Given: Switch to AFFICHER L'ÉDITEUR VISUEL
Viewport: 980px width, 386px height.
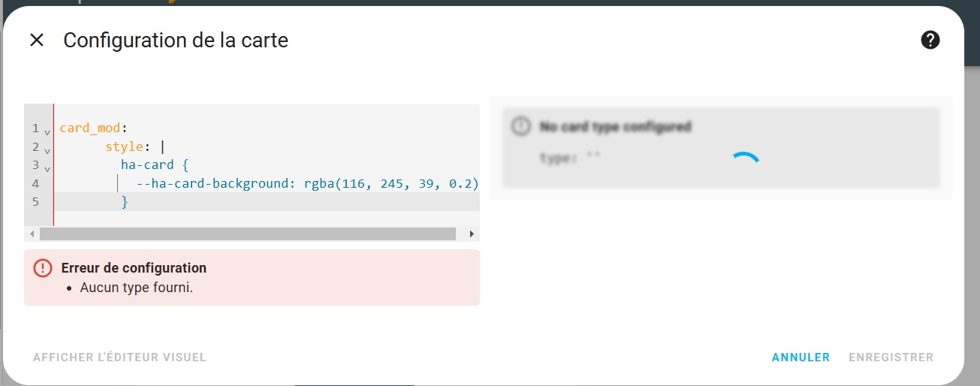Looking at the screenshot, I should (119, 357).
